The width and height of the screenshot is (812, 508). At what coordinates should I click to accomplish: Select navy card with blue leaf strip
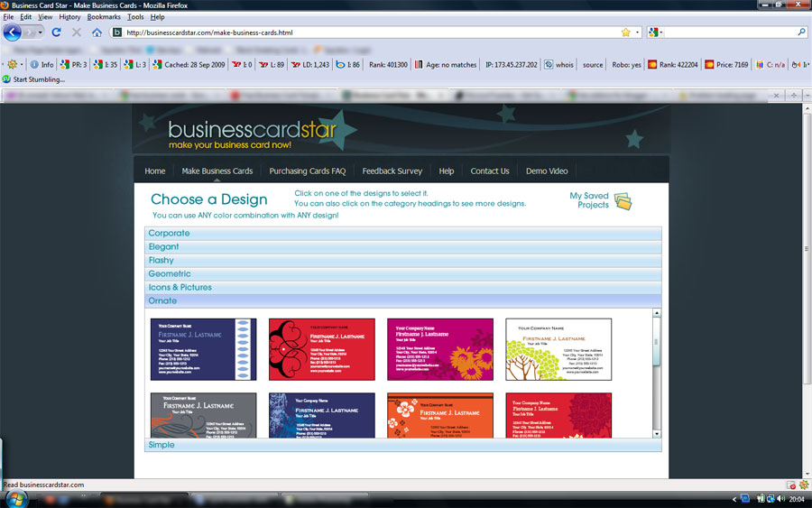[x=204, y=349]
